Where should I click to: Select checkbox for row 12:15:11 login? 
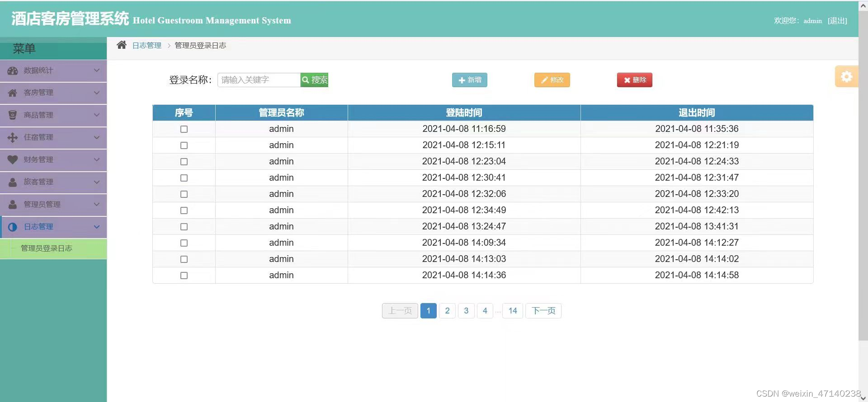[184, 145]
